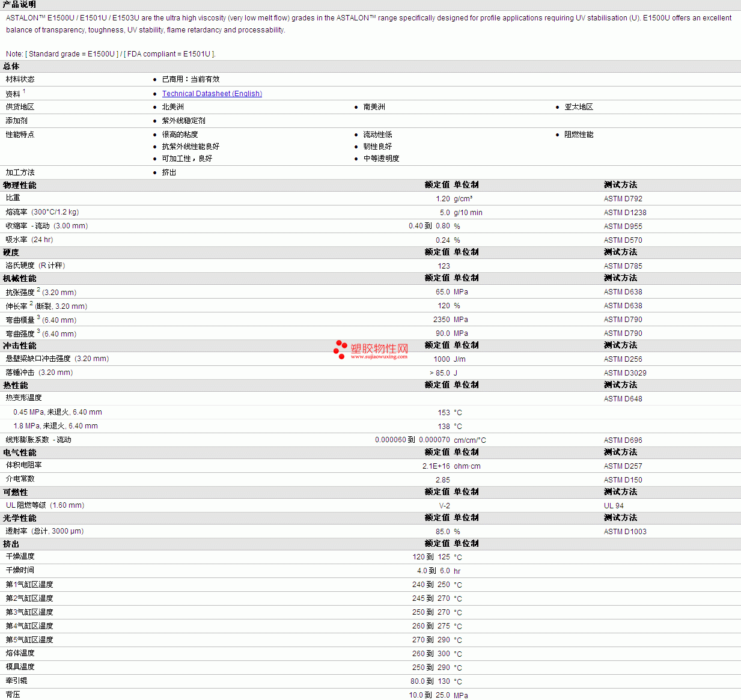Image resolution: width=741 pixels, height=700 pixels.
Task: Select the UL 阻燃等级 (1.60 mm) label
Action: (x=45, y=505)
